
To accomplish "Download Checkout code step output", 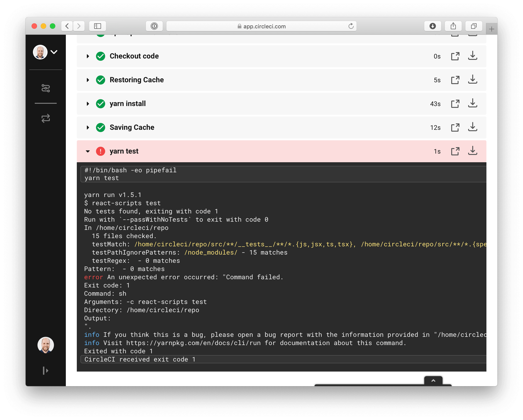I will tap(472, 56).
